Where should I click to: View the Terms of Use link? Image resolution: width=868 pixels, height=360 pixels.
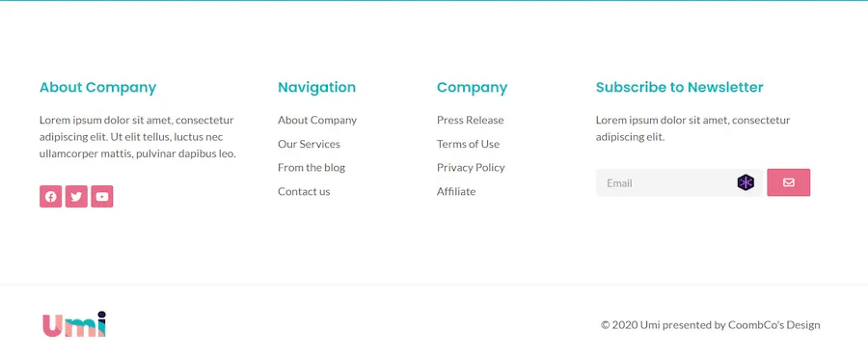coord(468,144)
